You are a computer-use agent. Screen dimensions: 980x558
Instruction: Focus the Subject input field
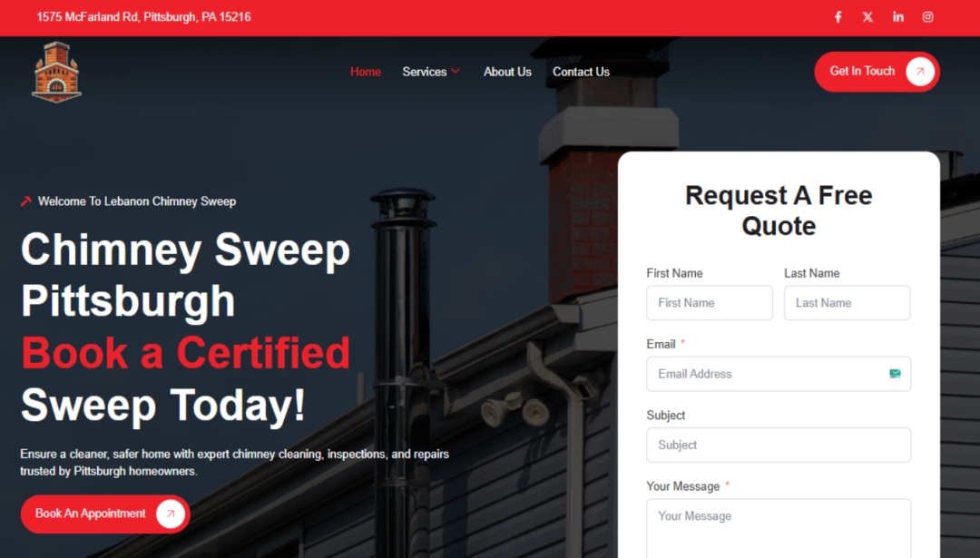click(x=779, y=445)
